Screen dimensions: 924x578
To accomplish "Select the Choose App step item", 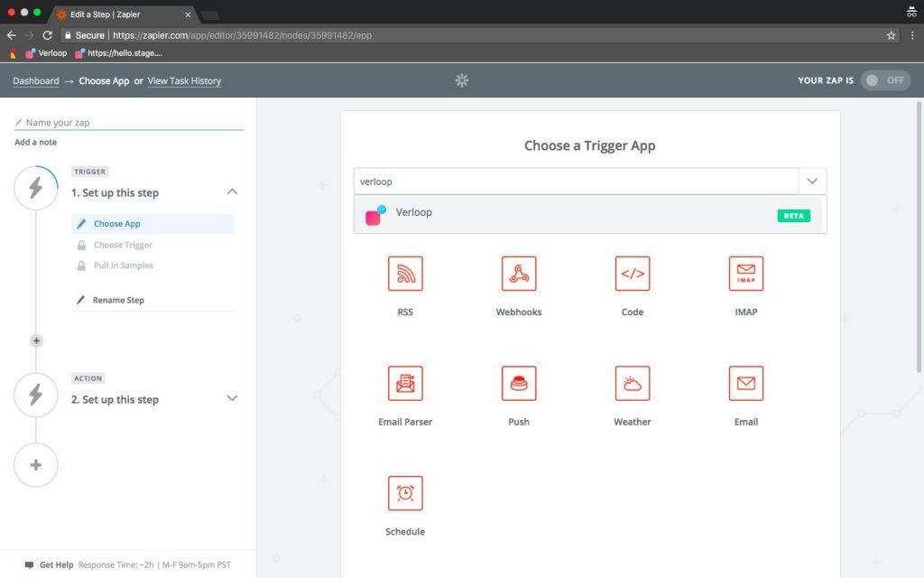I will click(152, 224).
